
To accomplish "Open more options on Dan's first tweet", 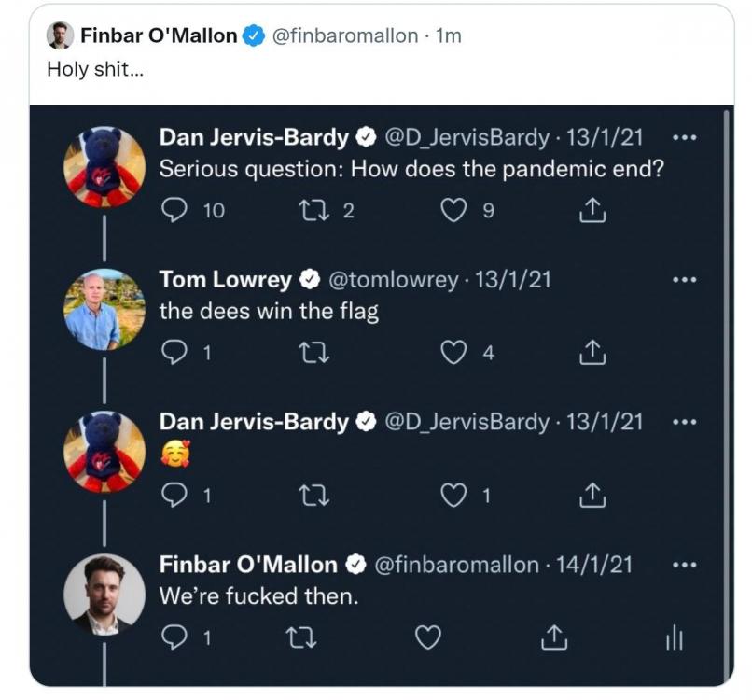I will click(684, 138).
